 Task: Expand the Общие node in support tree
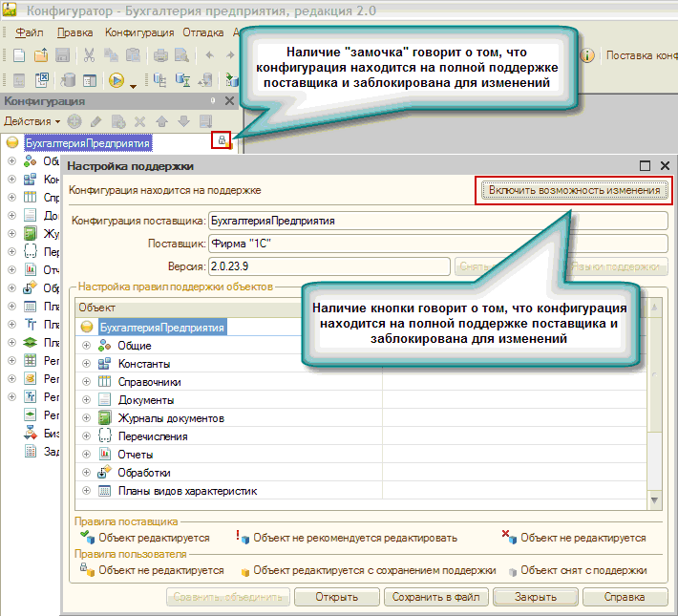87,346
